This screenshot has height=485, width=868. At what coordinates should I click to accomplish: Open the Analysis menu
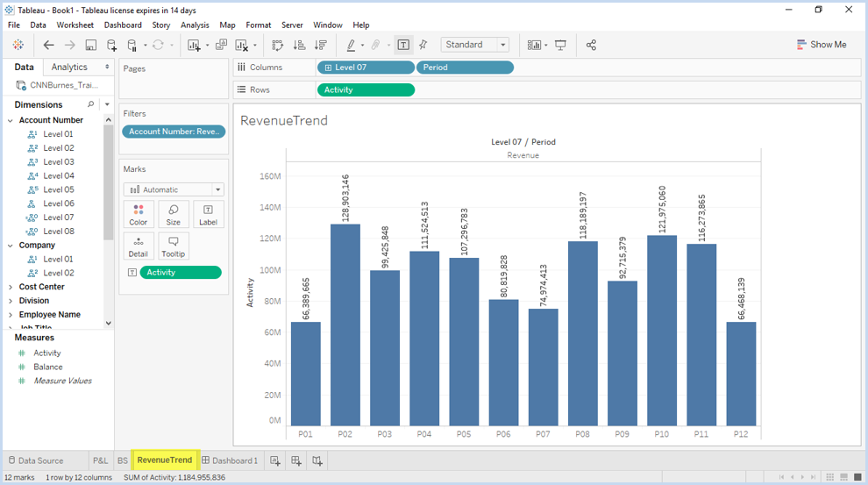[195, 25]
